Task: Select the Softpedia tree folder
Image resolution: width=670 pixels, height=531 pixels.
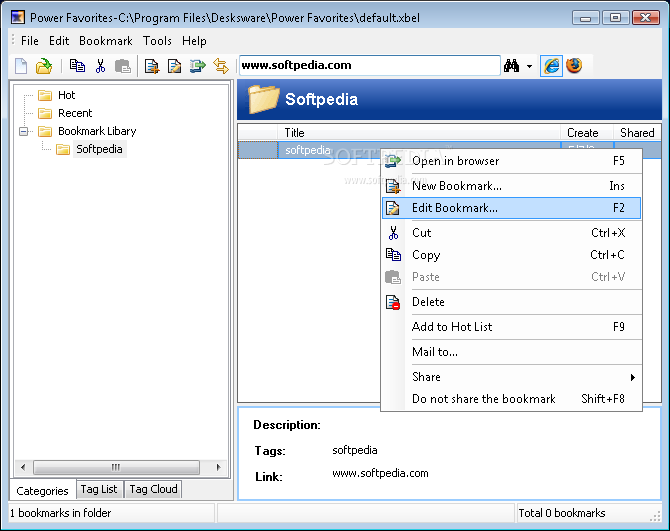Action: 99,149
